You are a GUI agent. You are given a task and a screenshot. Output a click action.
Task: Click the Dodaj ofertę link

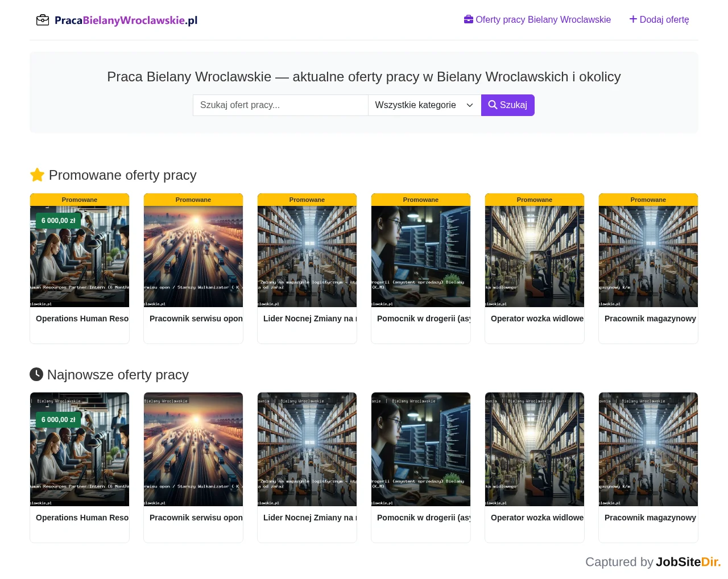pyautogui.click(x=659, y=19)
